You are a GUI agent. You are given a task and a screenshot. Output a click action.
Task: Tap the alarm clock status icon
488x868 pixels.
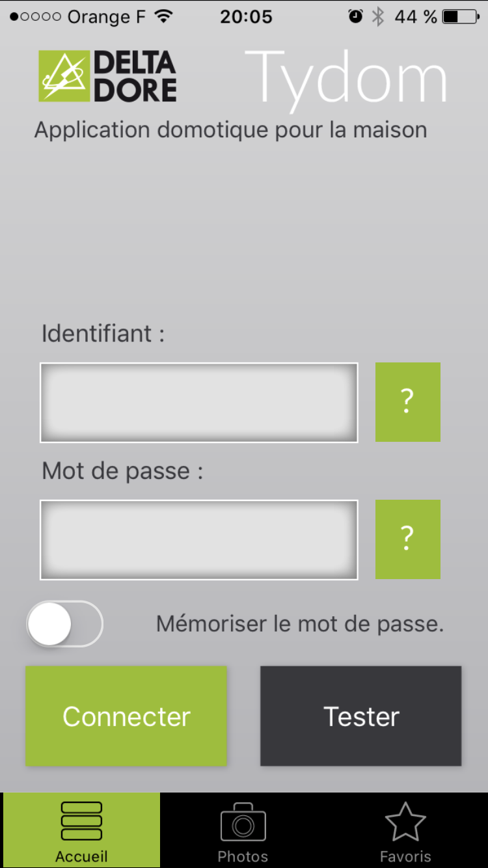click(355, 17)
